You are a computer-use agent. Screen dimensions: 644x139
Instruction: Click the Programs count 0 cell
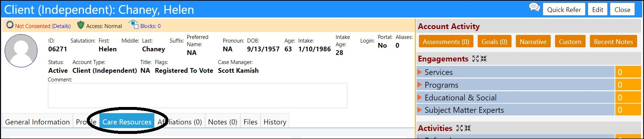pos(628,85)
